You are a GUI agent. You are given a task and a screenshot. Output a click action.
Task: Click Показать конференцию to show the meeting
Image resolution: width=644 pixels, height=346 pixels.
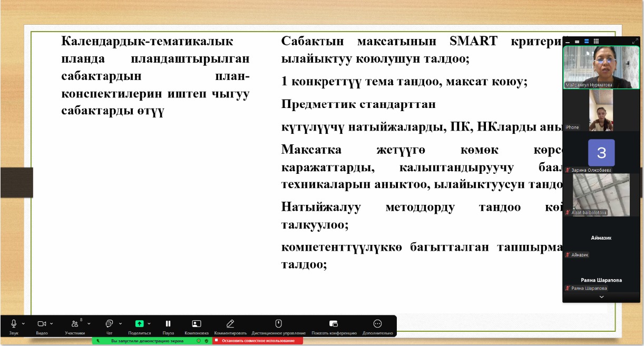point(334,324)
